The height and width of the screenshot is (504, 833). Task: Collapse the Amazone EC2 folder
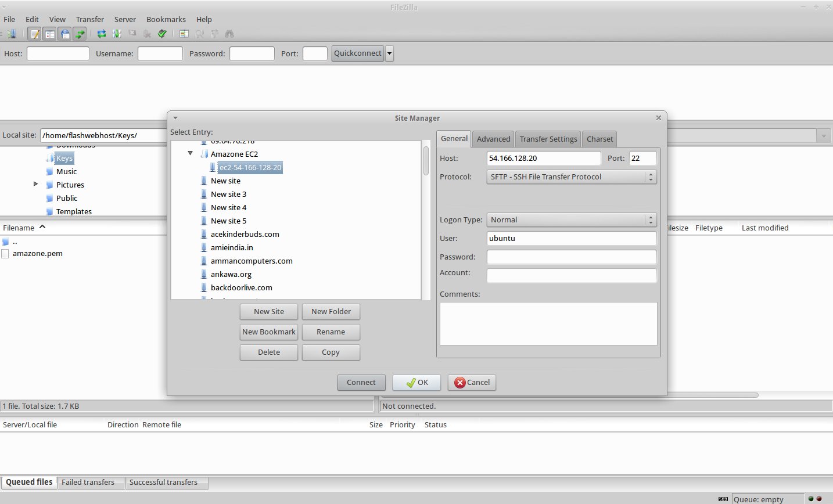click(190, 153)
